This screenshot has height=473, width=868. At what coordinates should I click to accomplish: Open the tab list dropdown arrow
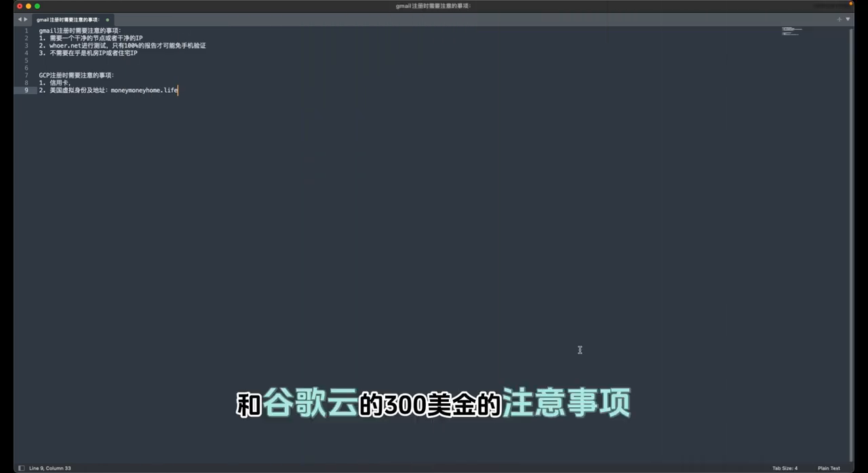(848, 20)
